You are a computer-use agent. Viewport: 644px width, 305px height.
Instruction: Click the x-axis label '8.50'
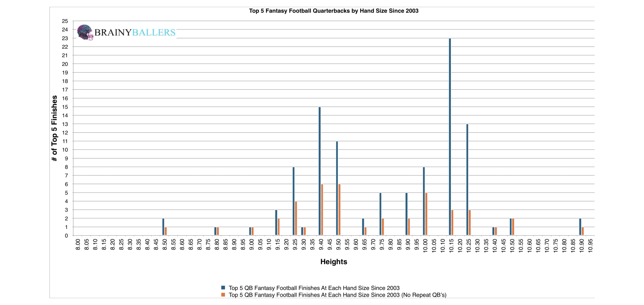pos(165,244)
